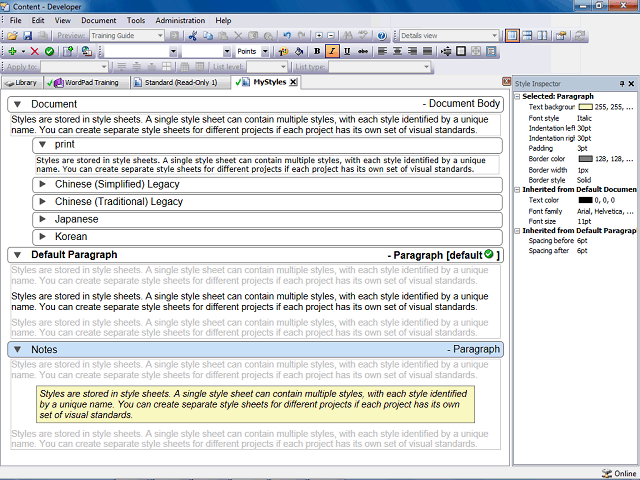Image resolution: width=640 pixels, height=480 pixels.
Task: Cut selection with the scissors icon
Action: 193,36
